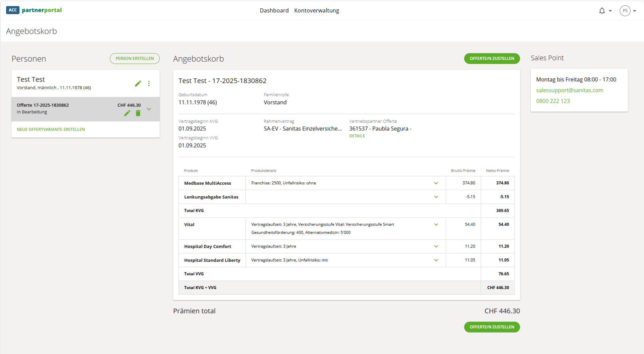
Task: Click Netto Prämie column header
Action: pos(497,171)
